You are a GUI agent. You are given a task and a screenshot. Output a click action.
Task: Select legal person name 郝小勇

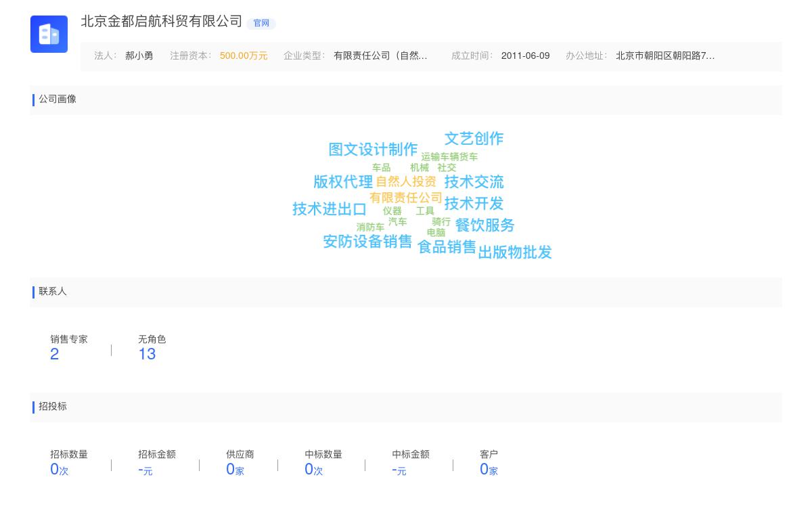point(139,56)
